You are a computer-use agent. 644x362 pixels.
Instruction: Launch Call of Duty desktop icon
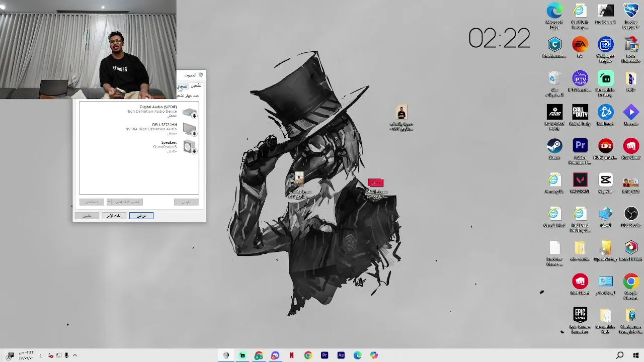(580, 115)
